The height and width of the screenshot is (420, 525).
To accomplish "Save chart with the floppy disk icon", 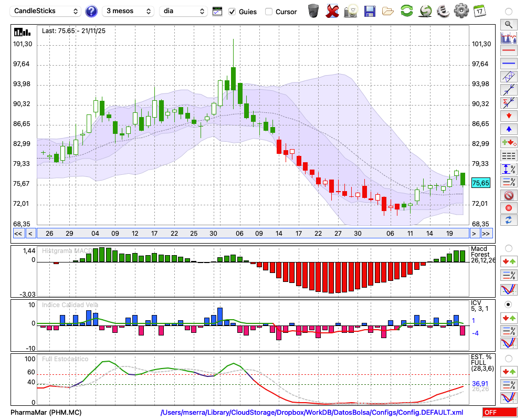I will click(370, 10).
